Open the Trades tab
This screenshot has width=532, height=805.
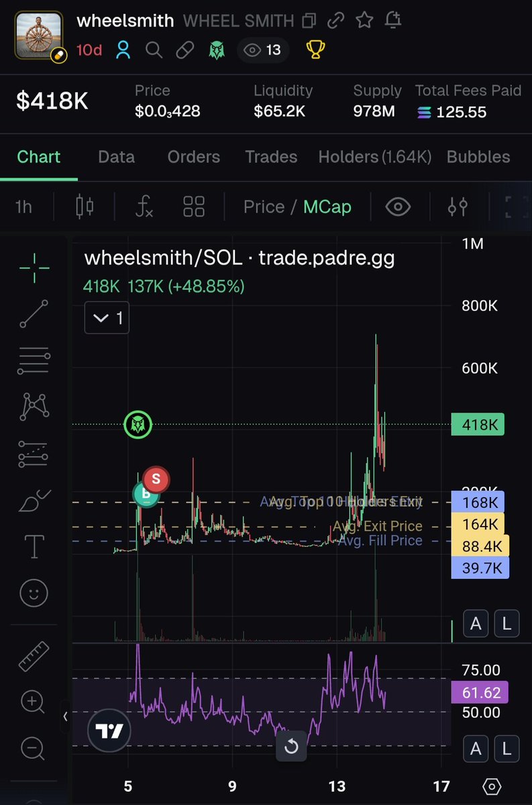tap(271, 157)
